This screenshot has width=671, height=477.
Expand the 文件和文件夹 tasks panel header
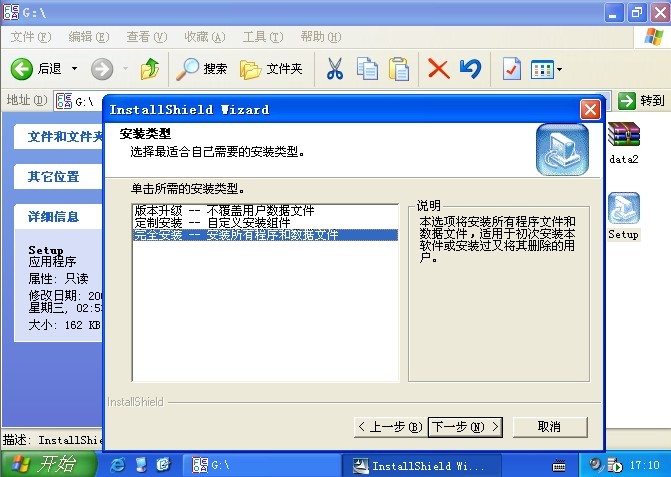(x=59, y=137)
